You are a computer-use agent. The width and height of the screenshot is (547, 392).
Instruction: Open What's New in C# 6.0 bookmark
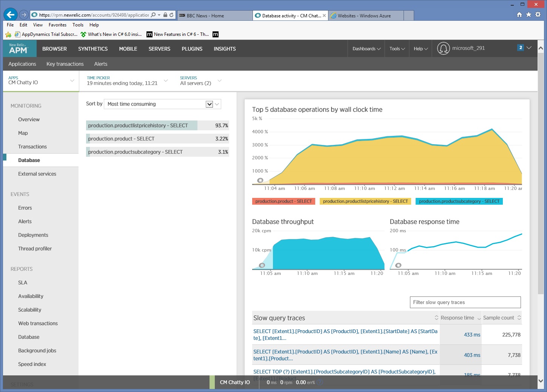point(111,34)
